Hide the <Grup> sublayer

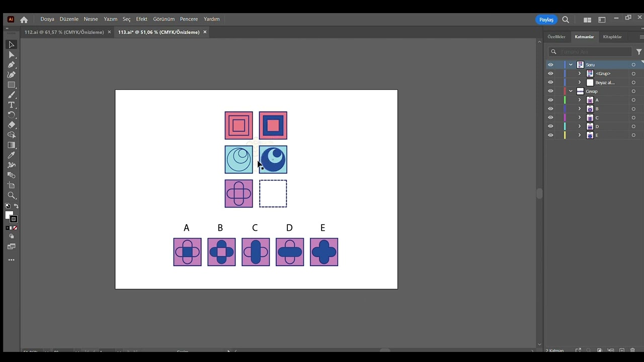pos(550,73)
